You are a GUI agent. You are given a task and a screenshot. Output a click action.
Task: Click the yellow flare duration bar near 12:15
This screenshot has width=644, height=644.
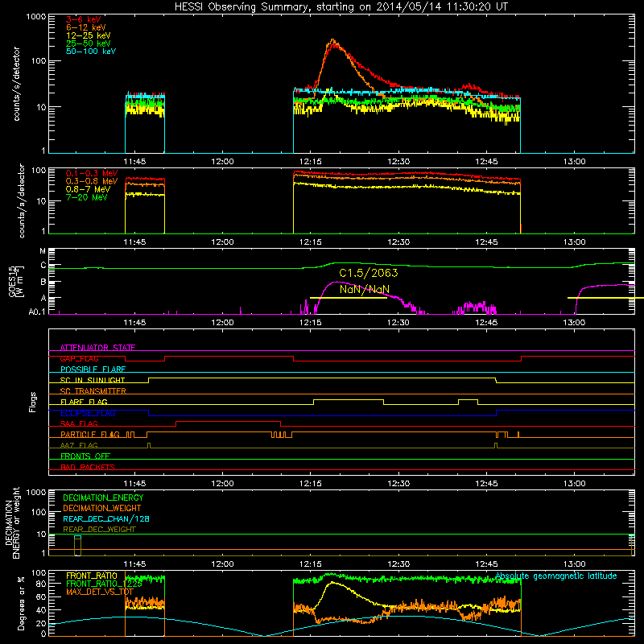pyautogui.click(x=349, y=298)
